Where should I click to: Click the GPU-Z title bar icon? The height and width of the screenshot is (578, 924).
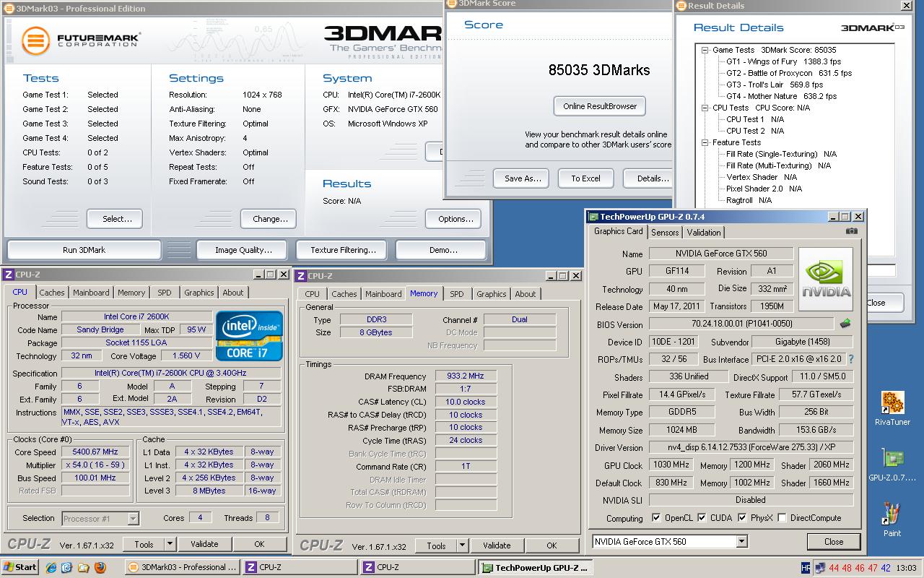pos(593,217)
